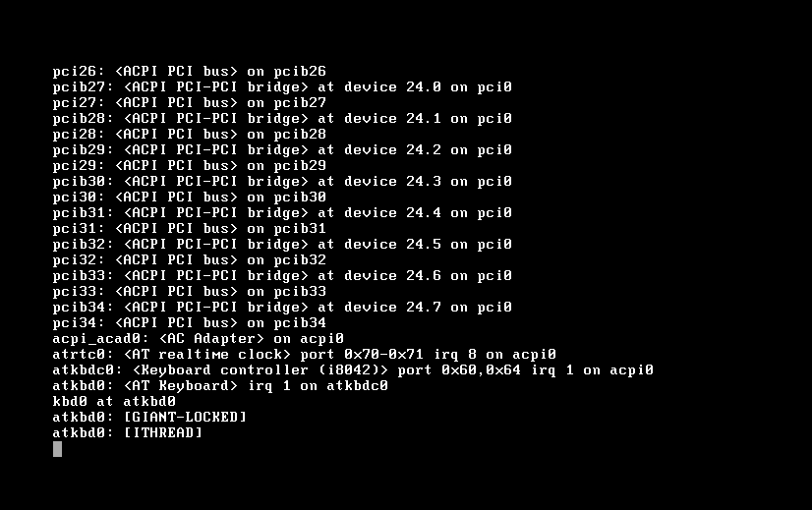Select the 'acpi_acad0: <AC Adapter>' line
Screen dimensions: 812x510
click(x=199, y=339)
